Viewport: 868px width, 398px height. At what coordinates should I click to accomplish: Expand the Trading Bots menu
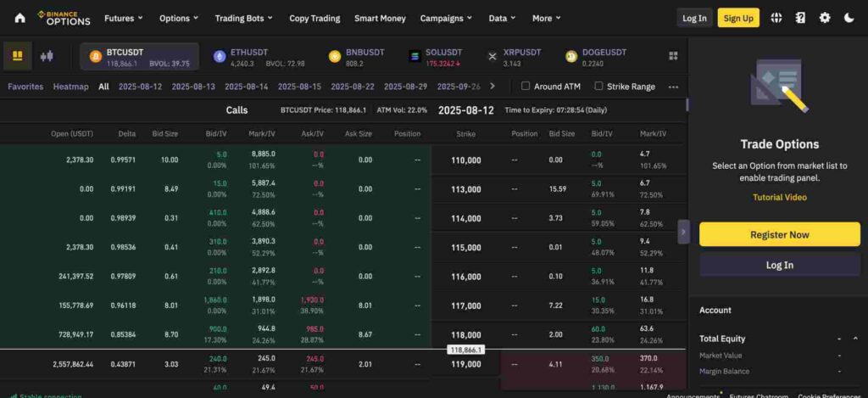tap(243, 18)
